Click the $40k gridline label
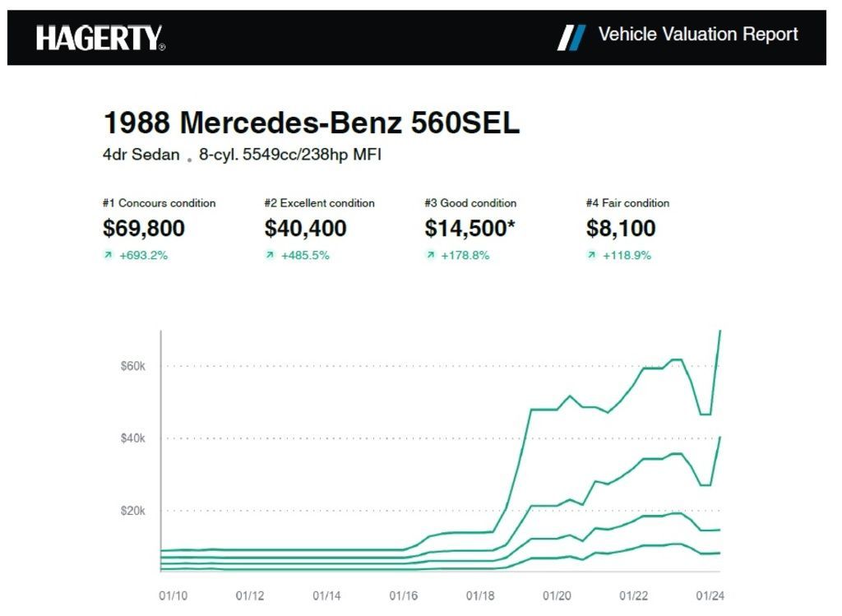842x616 pixels. click(132, 438)
